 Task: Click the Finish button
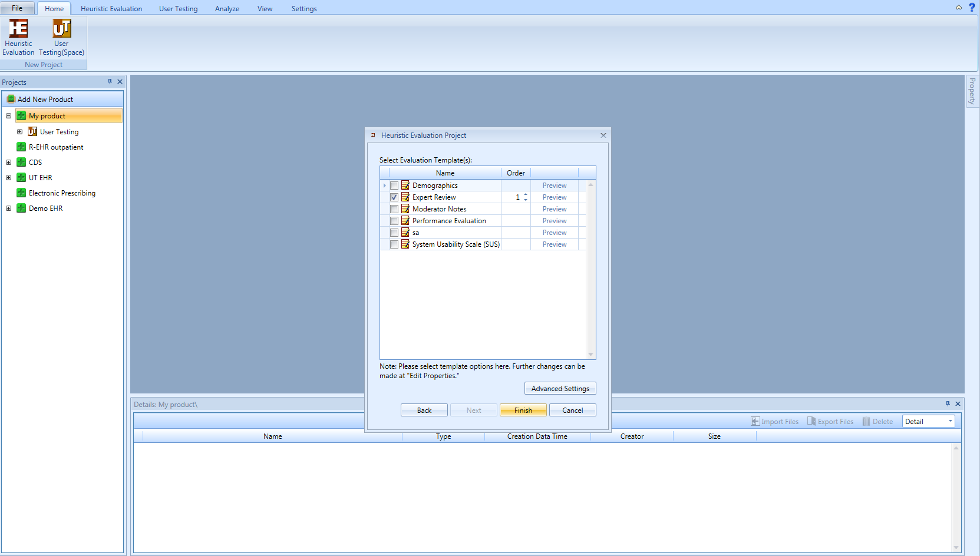click(523, 411)
